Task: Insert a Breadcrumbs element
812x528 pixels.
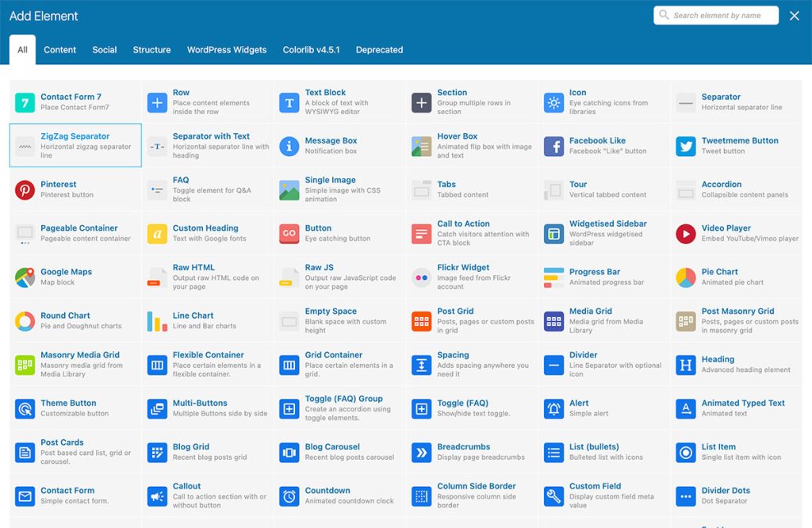Action: pos(470,450)
